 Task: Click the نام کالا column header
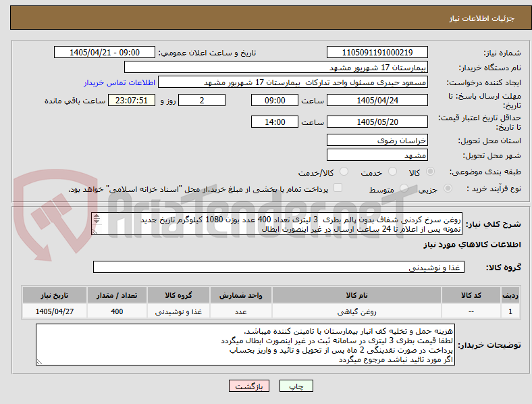click(356, 295)
